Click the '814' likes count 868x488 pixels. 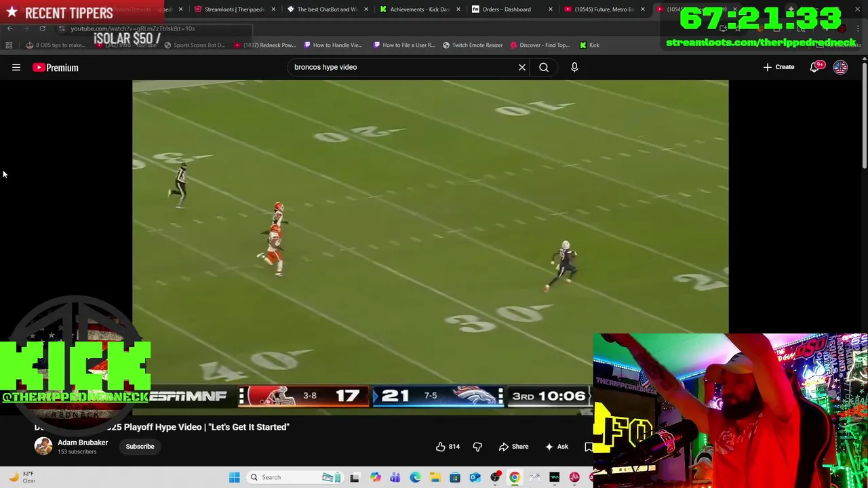(454, 447)
